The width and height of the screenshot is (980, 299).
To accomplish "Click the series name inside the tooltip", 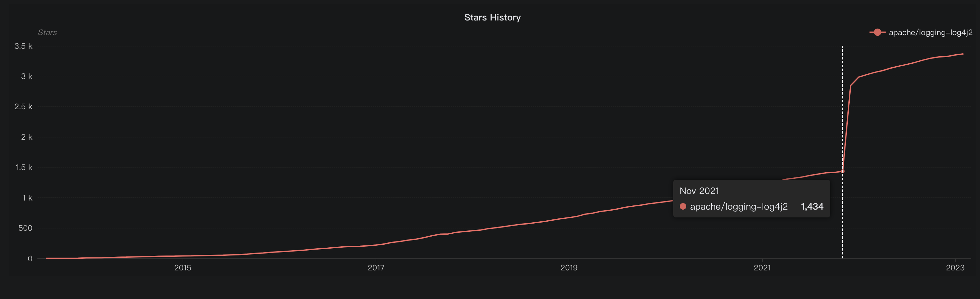I will point(739,207).
